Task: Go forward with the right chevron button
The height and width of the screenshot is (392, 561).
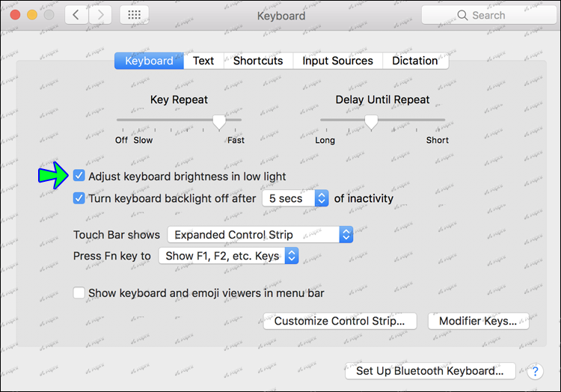Action: click(x=100, y=15)
